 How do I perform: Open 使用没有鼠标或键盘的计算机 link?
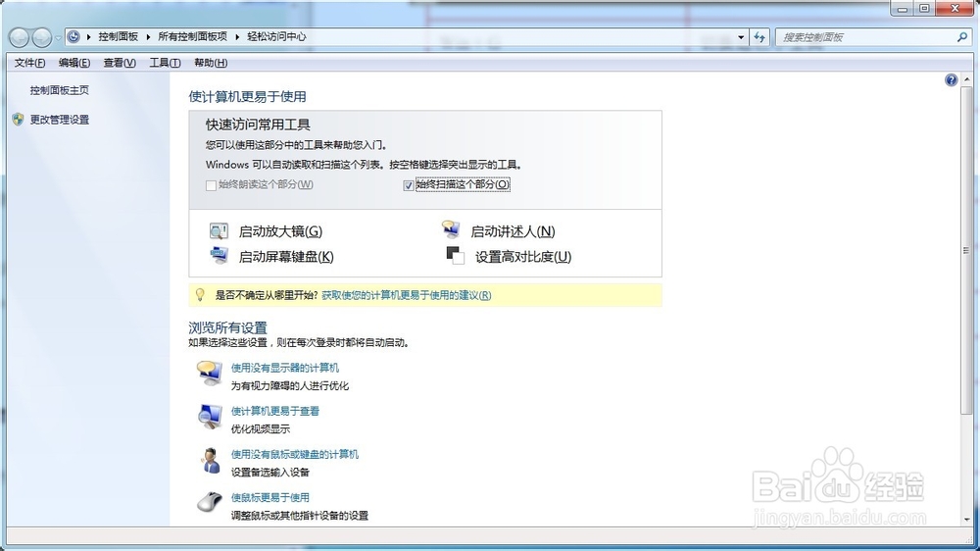(x=295, y=454)
